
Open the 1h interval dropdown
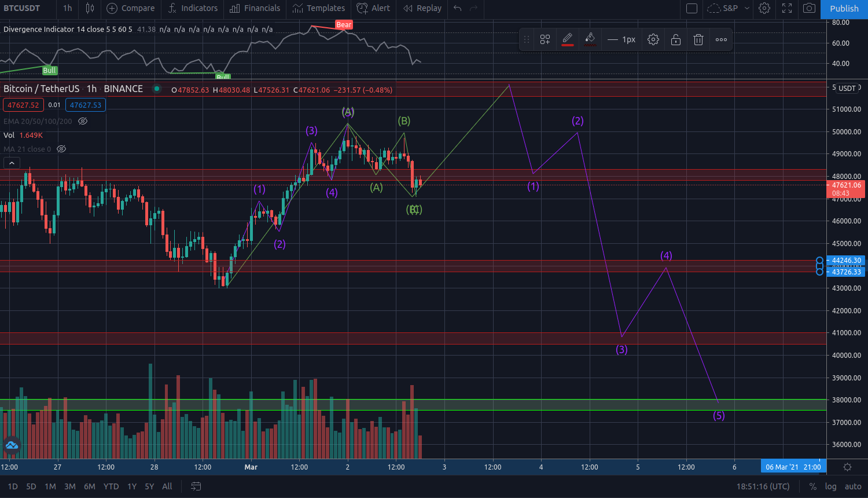coord(68,8)
